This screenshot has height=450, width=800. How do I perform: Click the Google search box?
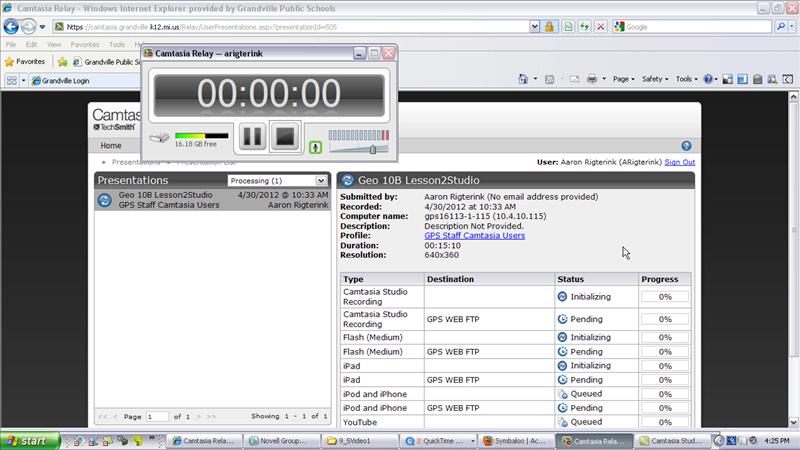(696, 27)
